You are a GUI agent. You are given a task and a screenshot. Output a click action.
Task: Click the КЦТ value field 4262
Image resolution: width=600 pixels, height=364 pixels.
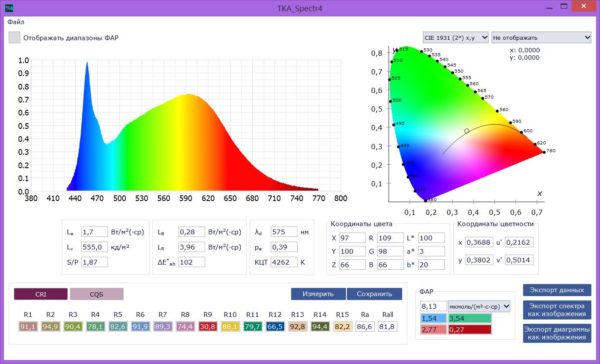(284, 262)
